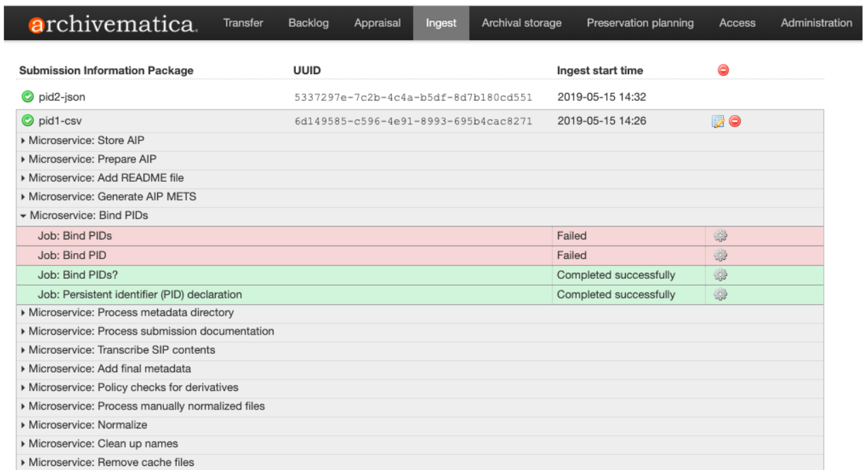868x470 pixels.
Task: Open the Administration tab
Action: coord(816,23)
